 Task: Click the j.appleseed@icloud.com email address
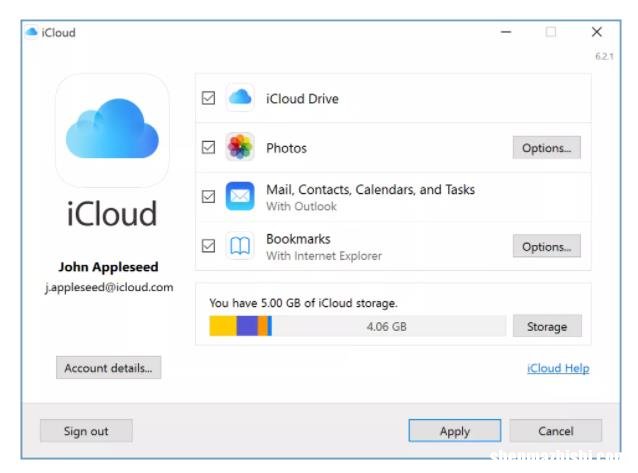[x=109, y=287]
